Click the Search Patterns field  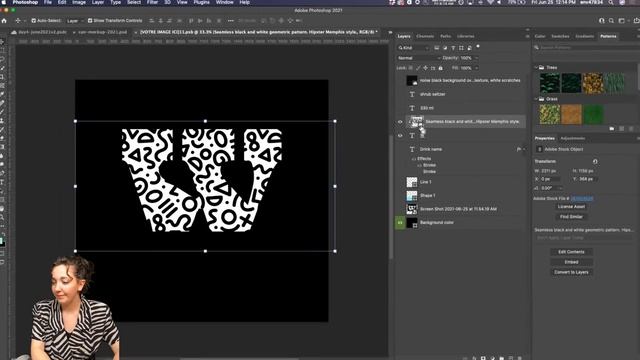point(587,47)
